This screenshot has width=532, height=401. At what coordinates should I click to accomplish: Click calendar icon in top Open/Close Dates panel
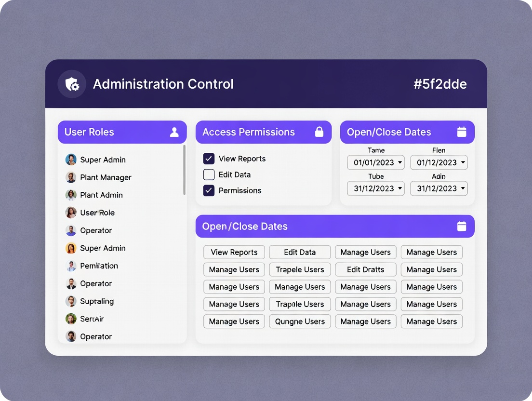pyautogui.click(x=462, y=132)
